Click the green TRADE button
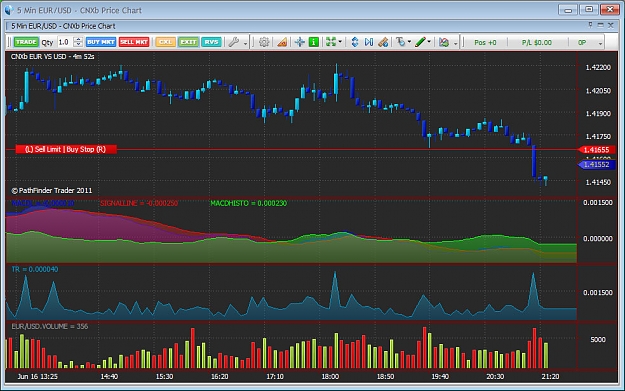This screenshot has width=625, height=391. click(x=26, y=42)
